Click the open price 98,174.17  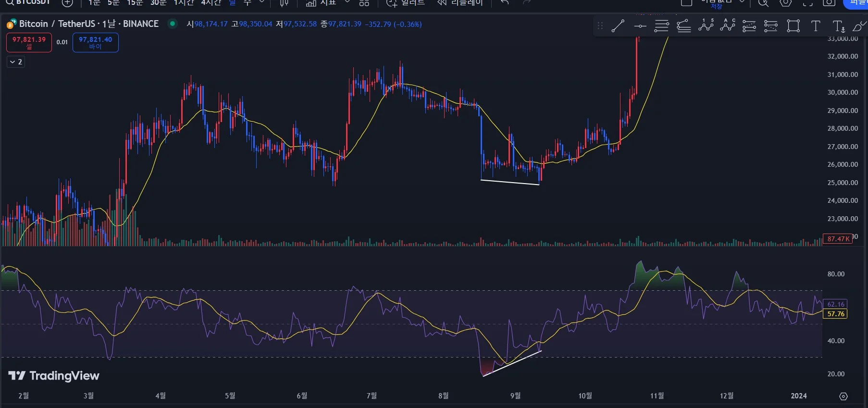point(211,24)
